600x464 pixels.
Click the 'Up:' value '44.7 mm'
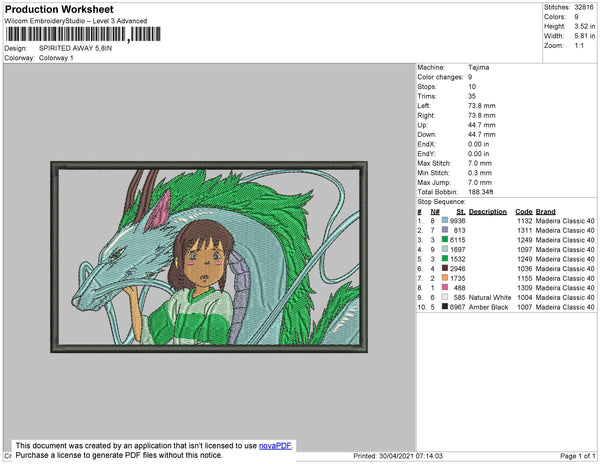point(481,125)
